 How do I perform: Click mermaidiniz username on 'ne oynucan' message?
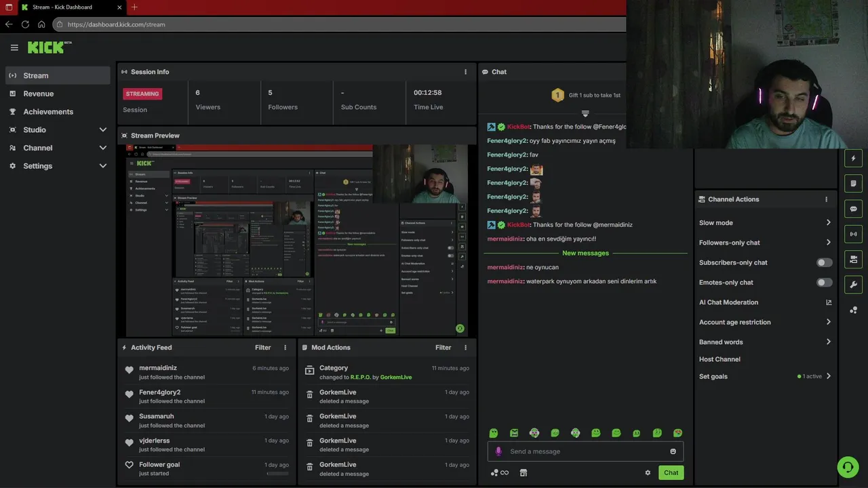click(505, 267)
